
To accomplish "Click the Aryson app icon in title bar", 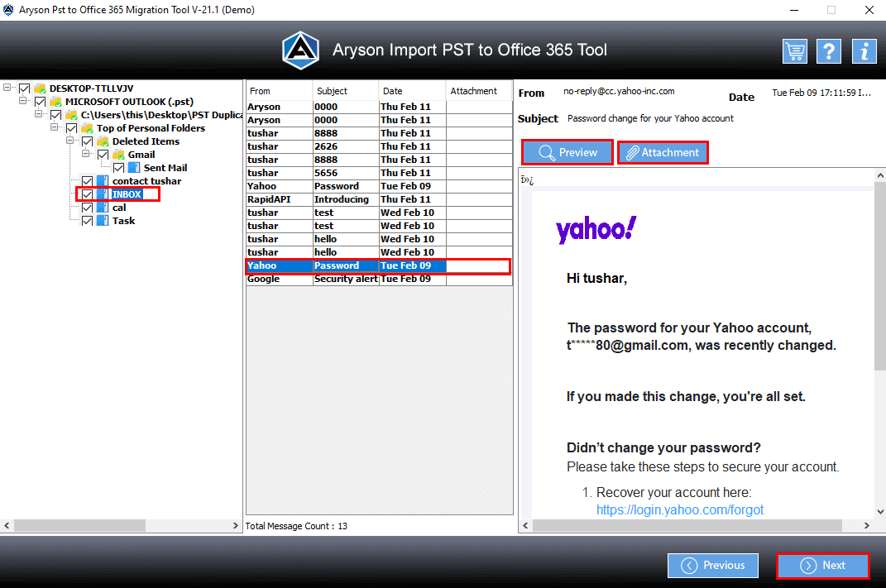I will coord(8,10).
